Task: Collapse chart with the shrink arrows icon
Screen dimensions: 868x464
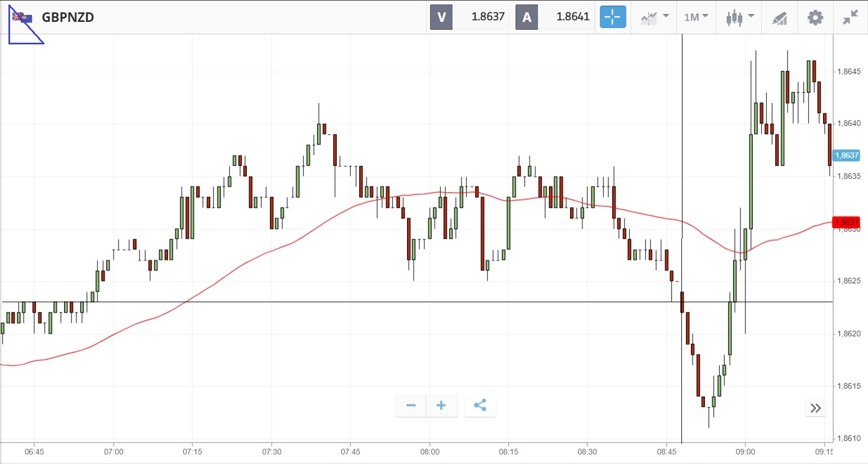Action: 850,17
